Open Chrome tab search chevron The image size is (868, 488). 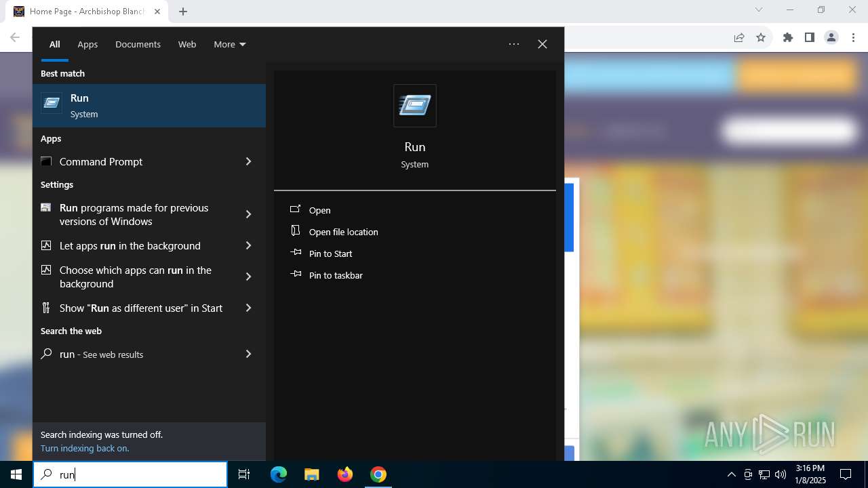759,9
